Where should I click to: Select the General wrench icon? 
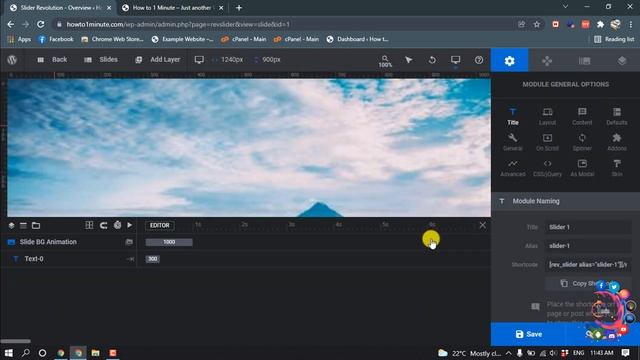(x=513, y=142)
